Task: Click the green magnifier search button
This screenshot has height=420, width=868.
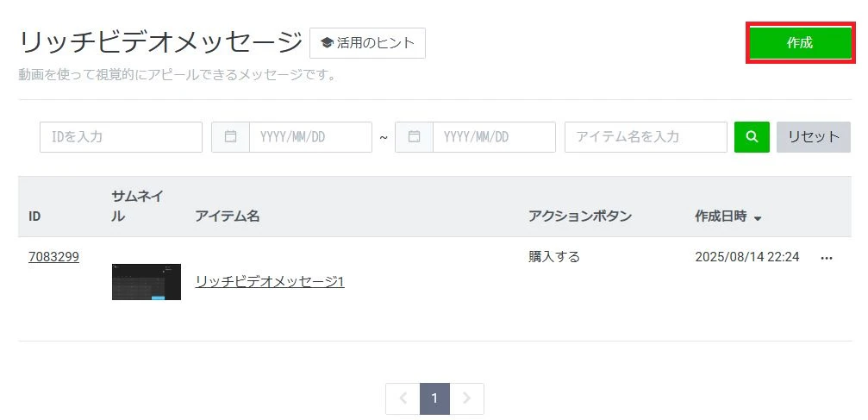Action: tap(752, 137)
